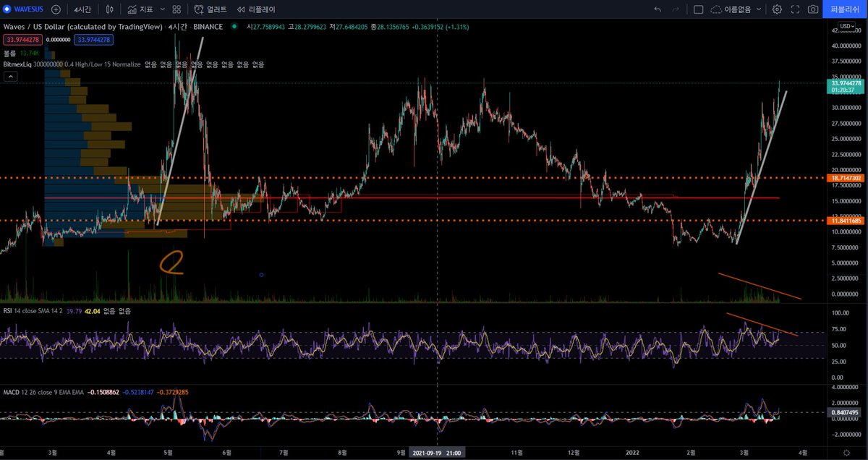868x460 pixels.
Task: Click the 35.0000000 price axis tick
Action: pos(845,77)
